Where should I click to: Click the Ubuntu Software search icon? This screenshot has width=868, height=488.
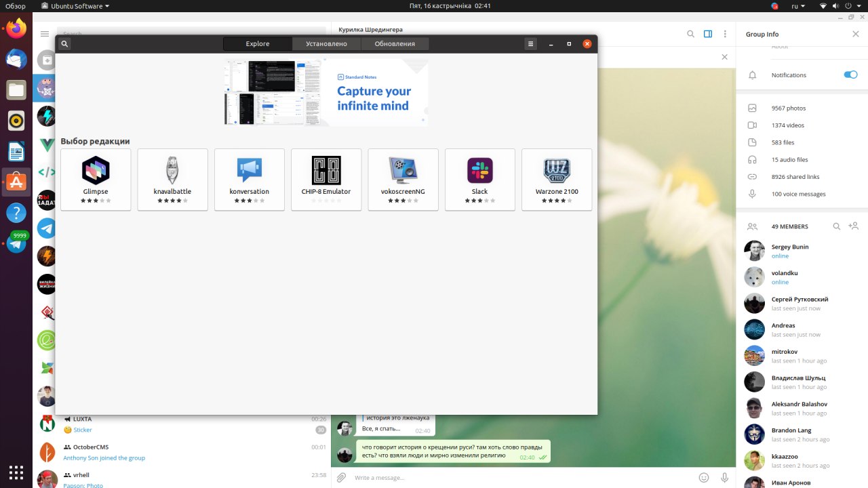pos(64,43)
